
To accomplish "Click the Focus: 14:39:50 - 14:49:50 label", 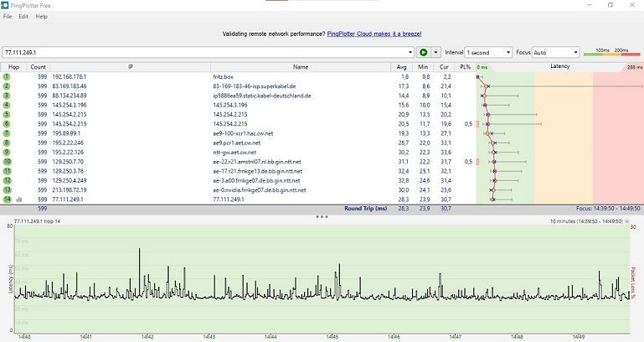I will tap(608, 209).
